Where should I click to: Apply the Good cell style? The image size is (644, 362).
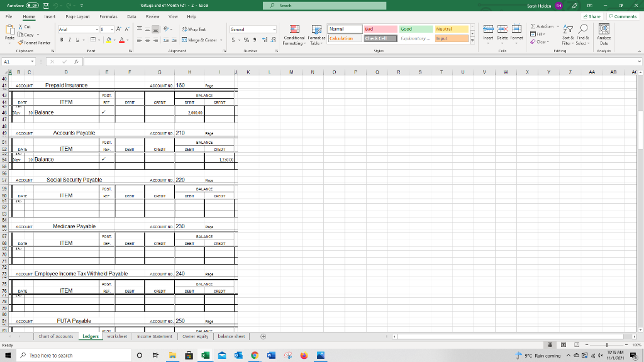(x=416, y=29)
